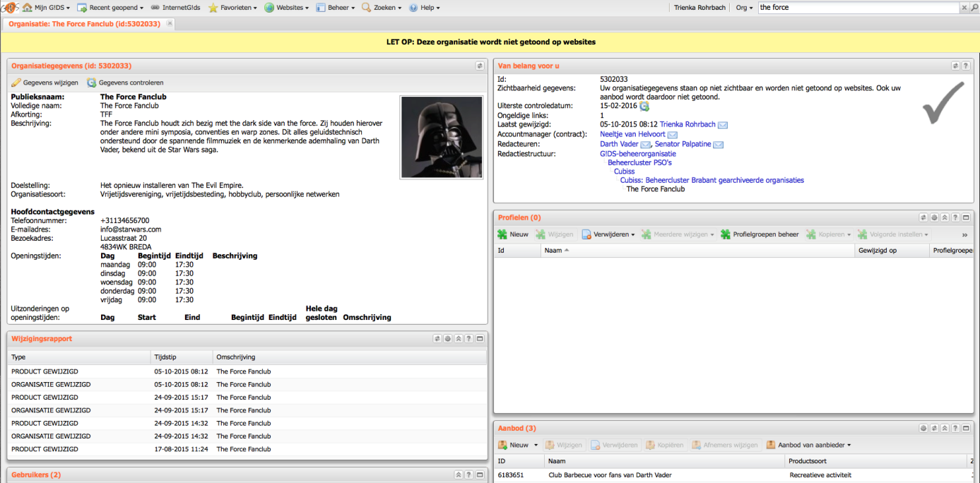The width and height of the screenshot is (980, 483).
Task: Open help for the Aanbod panel
Action: click(x=955, y=429)
